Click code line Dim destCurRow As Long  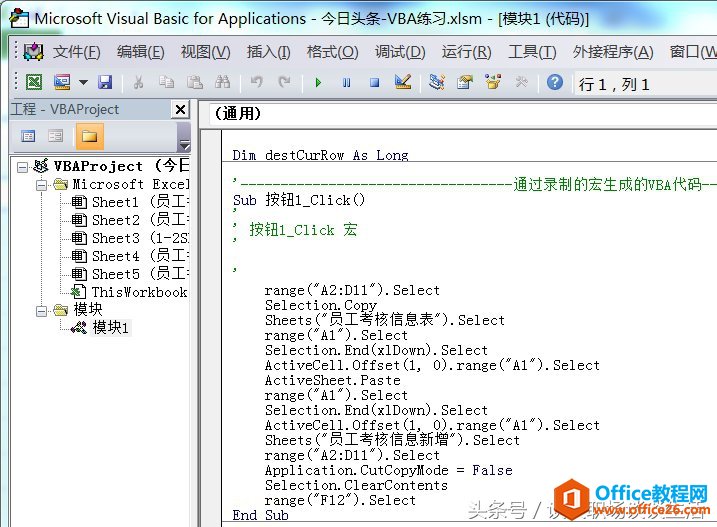point(320,155)
